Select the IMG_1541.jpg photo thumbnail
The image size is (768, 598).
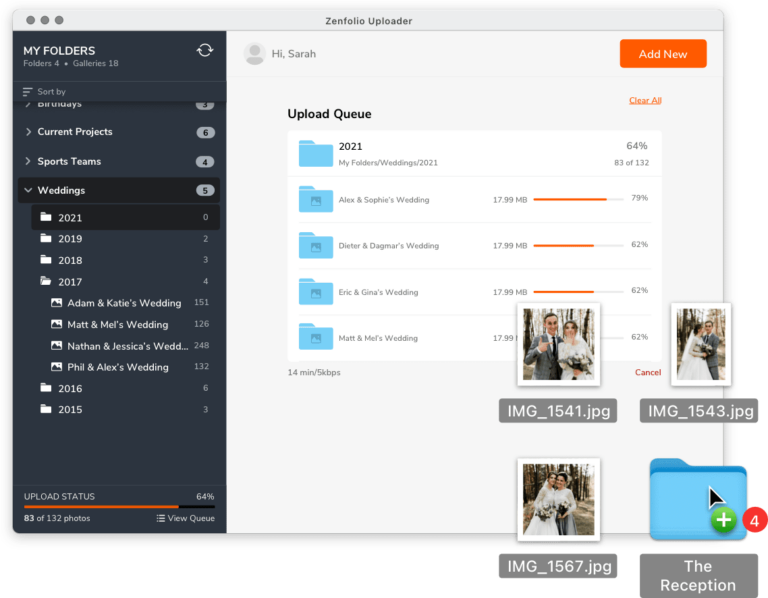click(558, 344)
